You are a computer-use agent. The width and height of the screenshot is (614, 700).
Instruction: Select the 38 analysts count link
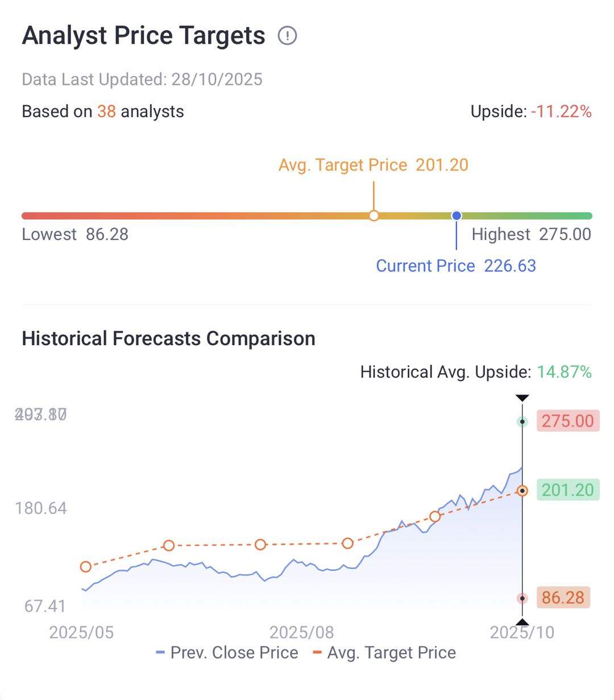pyautogui.click(x=106, y=111)
